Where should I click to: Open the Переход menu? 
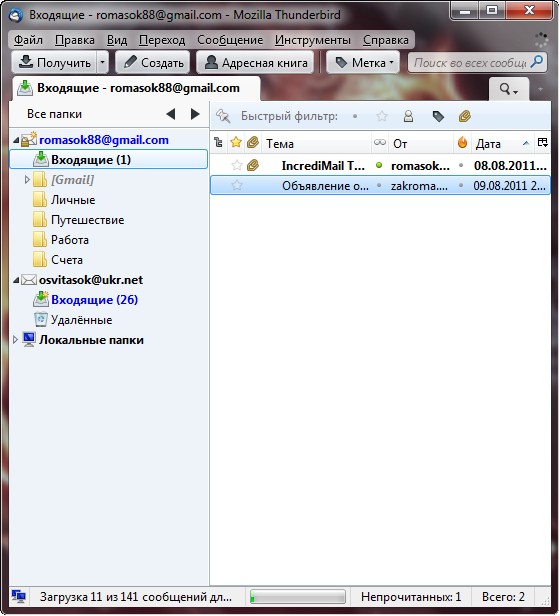coord(162,40)
